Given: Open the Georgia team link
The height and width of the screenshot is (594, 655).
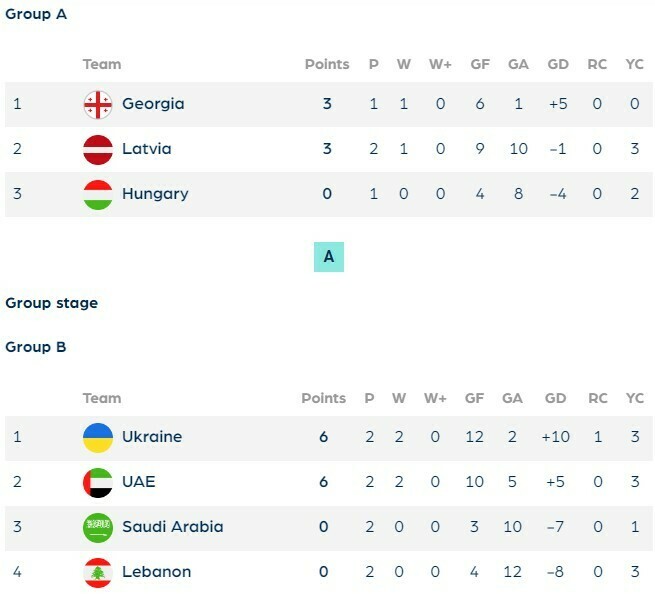Looking at the screenshot, I should 153,104.
